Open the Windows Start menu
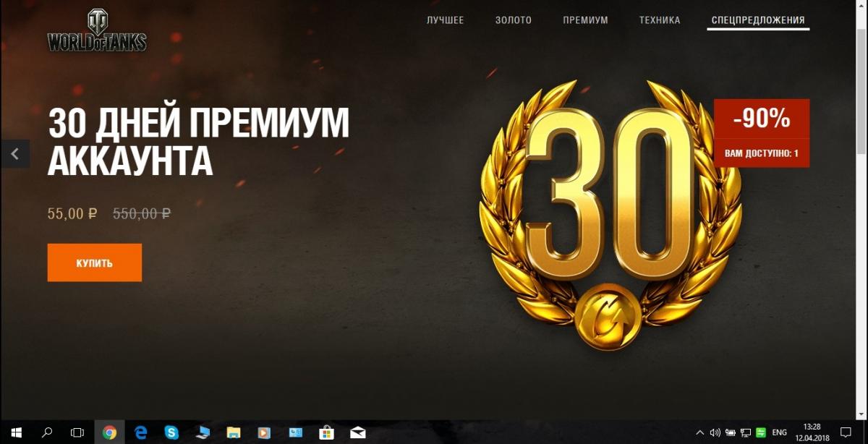Viewport: 868px width, 444px height. click(x=16, y=432)
